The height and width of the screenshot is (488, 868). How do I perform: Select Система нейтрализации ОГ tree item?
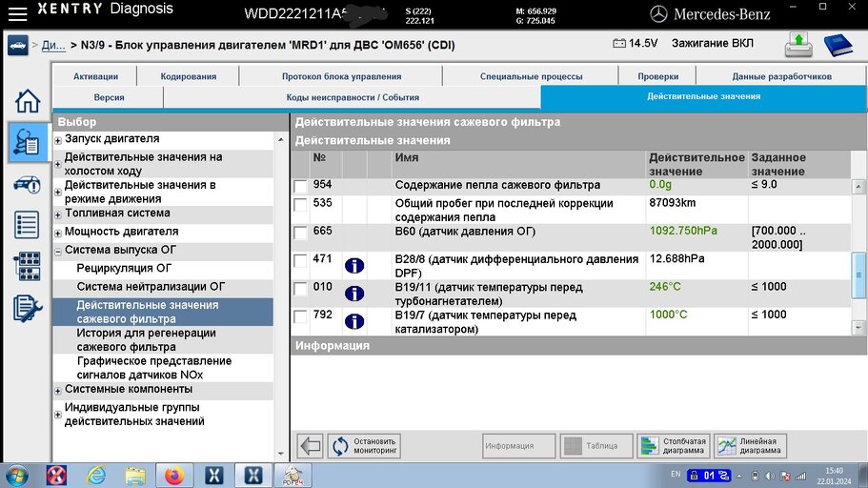tap(151, 287)
